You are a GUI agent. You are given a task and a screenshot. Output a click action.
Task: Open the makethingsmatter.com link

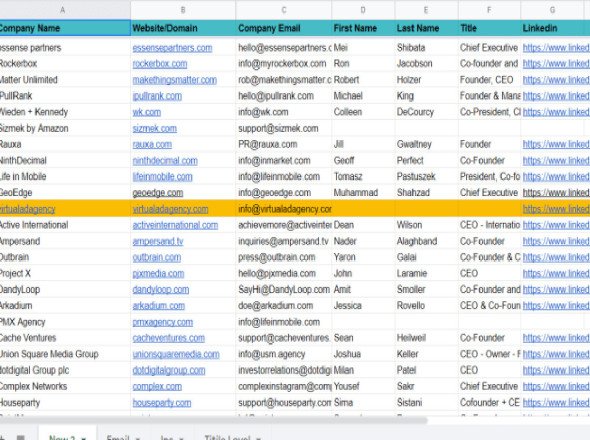[x=175, y=80]
